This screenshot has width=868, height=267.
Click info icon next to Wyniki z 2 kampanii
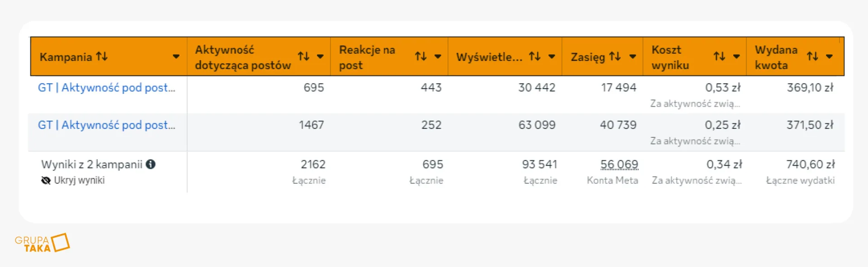point(151,164)
